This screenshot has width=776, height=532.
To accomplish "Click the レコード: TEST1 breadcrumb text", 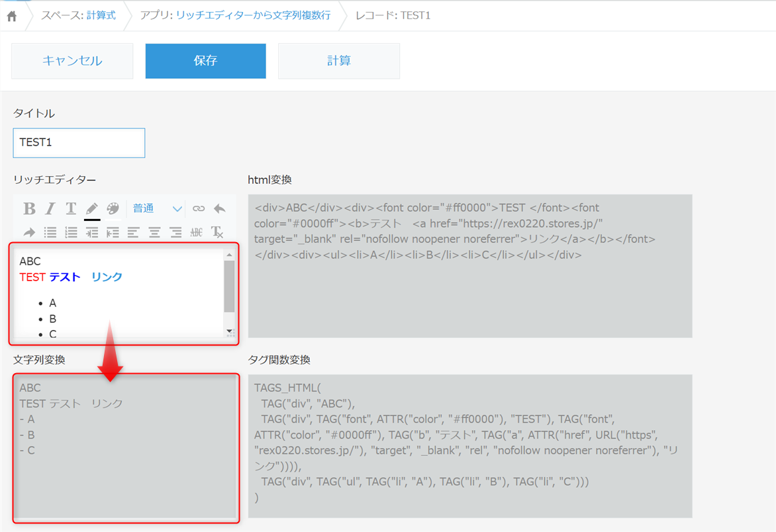I will click(x=393, y=15).
